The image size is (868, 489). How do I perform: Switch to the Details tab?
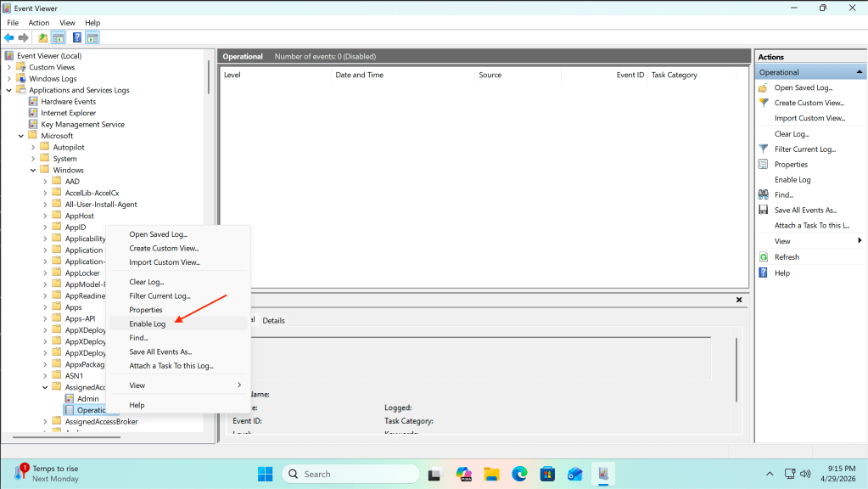[273, 321]
